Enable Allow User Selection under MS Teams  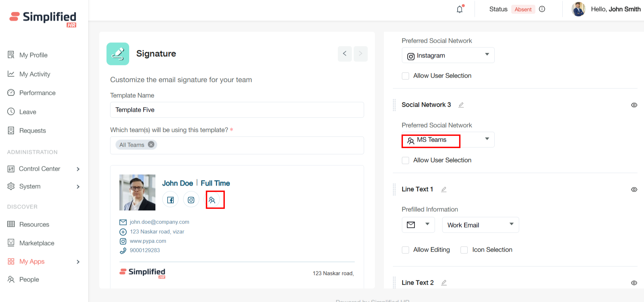[x=405, y=160]
